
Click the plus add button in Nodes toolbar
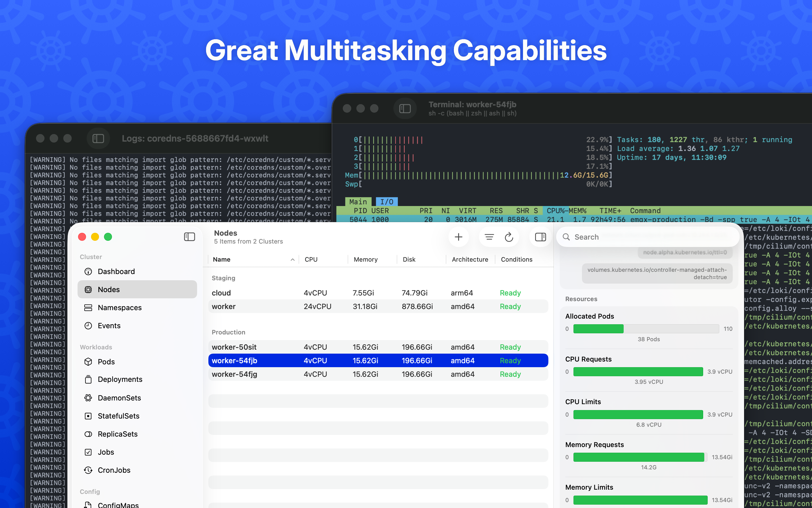coord(458,237)
